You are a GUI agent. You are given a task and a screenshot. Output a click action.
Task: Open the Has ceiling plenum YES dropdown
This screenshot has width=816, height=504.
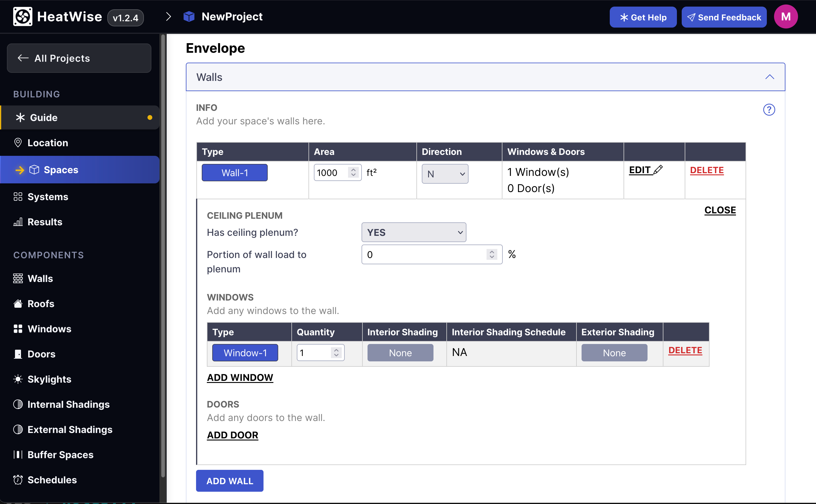(413, 232)
